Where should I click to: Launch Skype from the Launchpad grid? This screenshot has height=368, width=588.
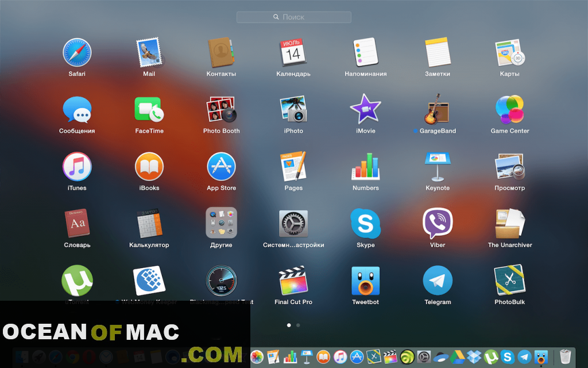click(x=366, y=224)
